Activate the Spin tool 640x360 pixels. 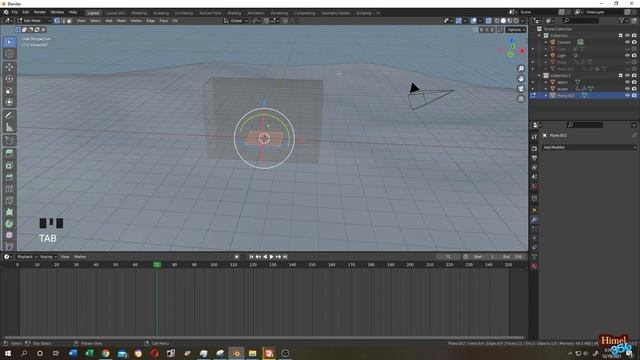coord(9,224)
